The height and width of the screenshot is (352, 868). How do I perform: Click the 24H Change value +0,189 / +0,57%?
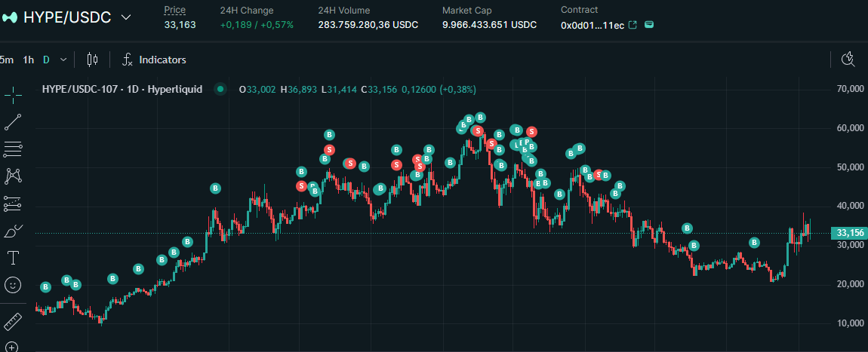[257, 25]
